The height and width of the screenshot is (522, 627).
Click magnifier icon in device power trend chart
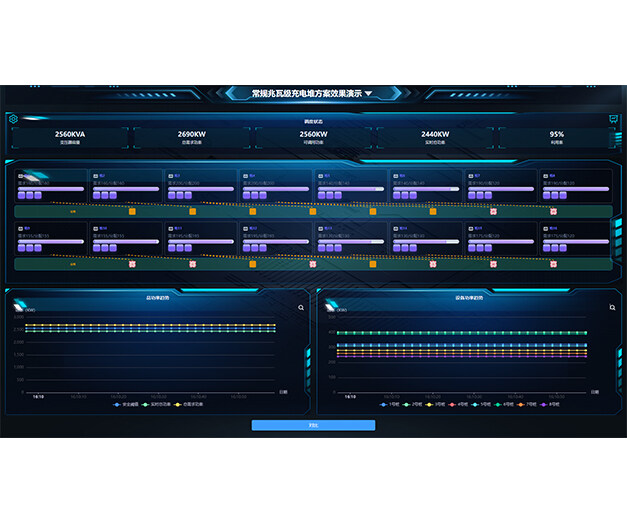tap(612, 307)
